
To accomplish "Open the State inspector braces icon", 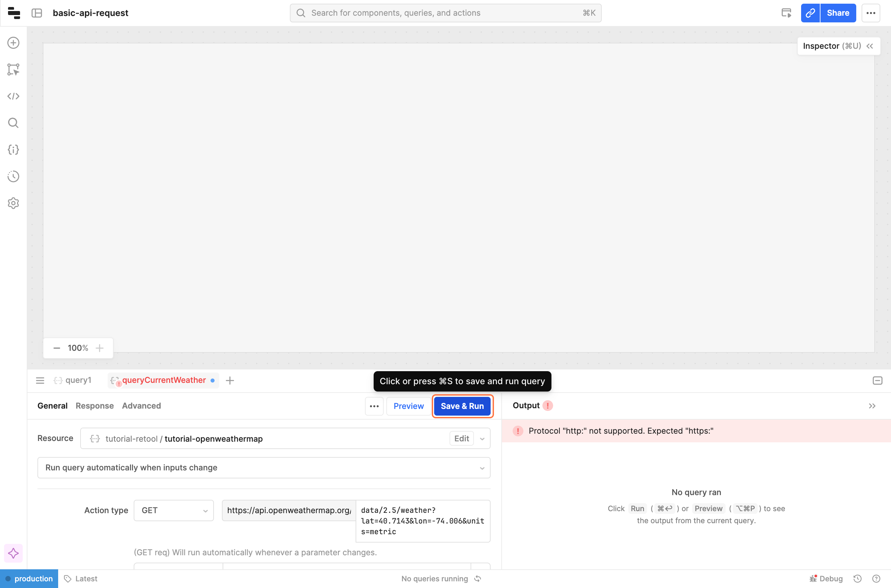I will (13, 150).
